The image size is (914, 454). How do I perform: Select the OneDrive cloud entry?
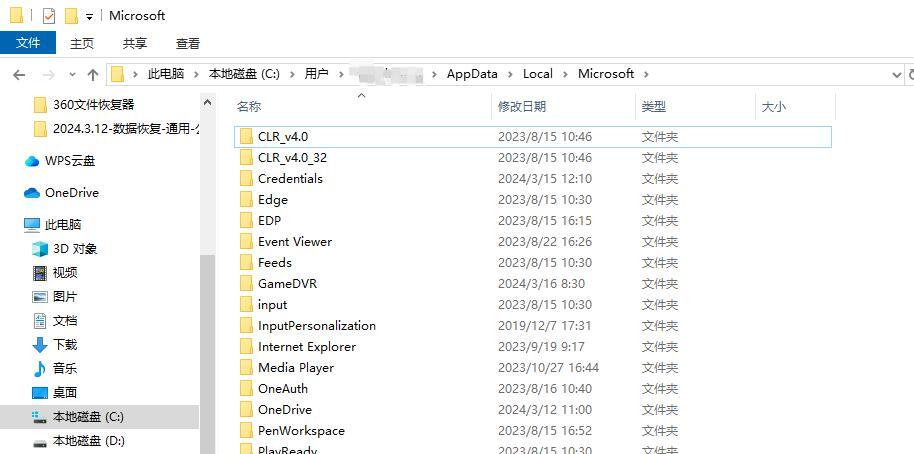point(62,193)
